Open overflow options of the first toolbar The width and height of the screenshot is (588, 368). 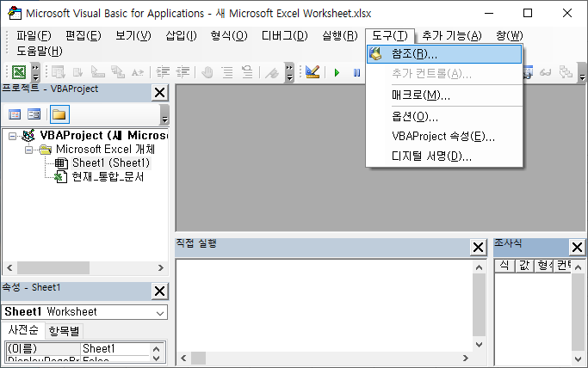(x=35, y=72)
